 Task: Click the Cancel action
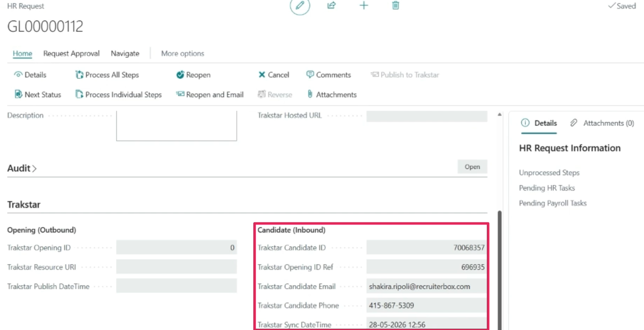coord(274,75)
